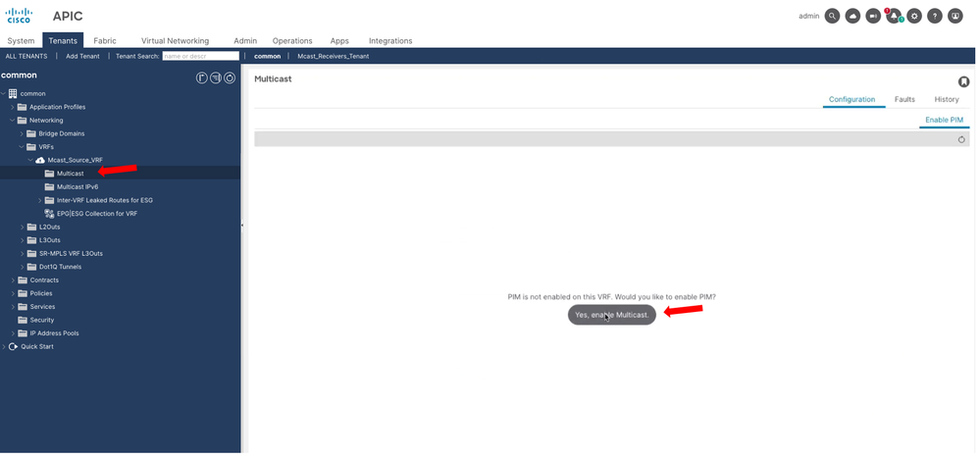Open the Fabric tab
Viewport: 980px width, 458px height.
(x=105, y=40)
